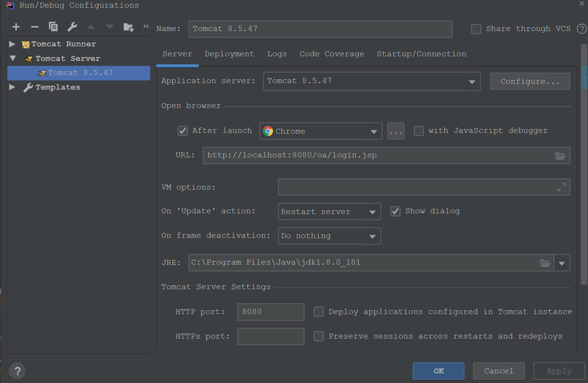Image resolution: width=588 pixels, height=383 pixels.
Task: Open the On frame deactivation dropdown
Action: pyautogui.click(x=372, y=237)
